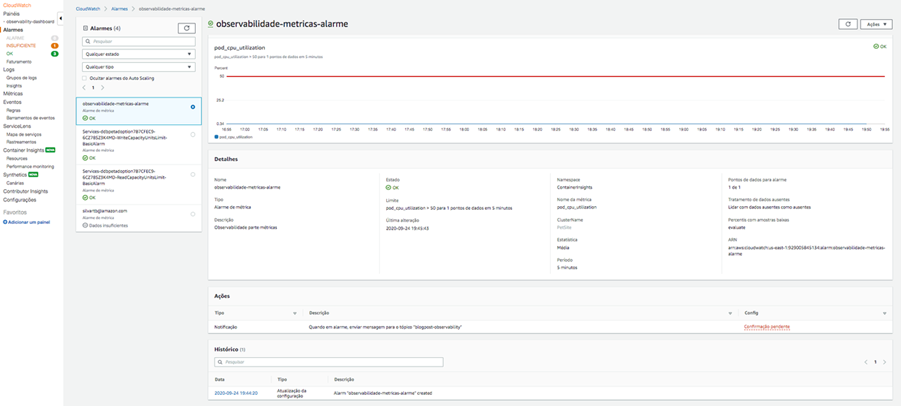Click Adicionar um painel link
The width and height of the screenshot is (901, 406).
[30, 222]
